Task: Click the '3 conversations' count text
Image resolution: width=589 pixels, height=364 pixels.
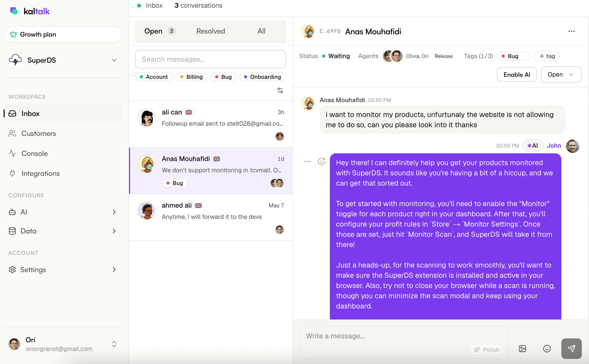Action: [198, 6]
